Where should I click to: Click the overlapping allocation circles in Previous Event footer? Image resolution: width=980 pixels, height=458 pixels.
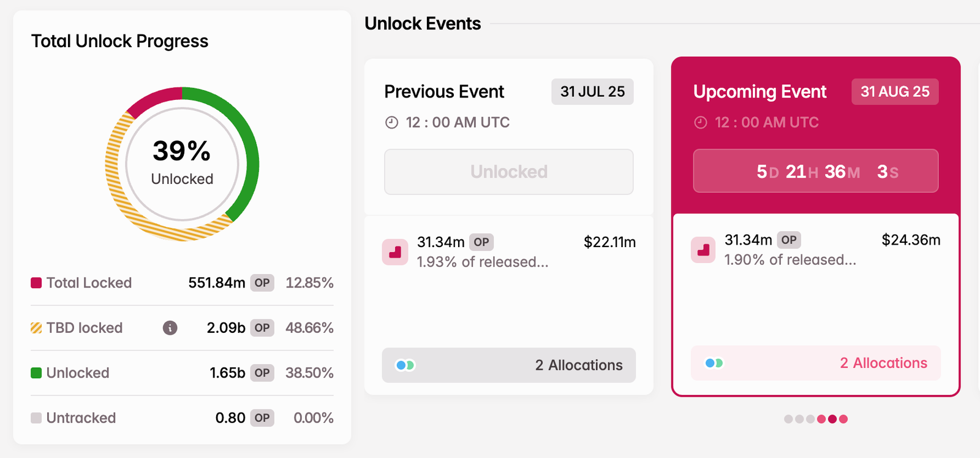(405, 365)
